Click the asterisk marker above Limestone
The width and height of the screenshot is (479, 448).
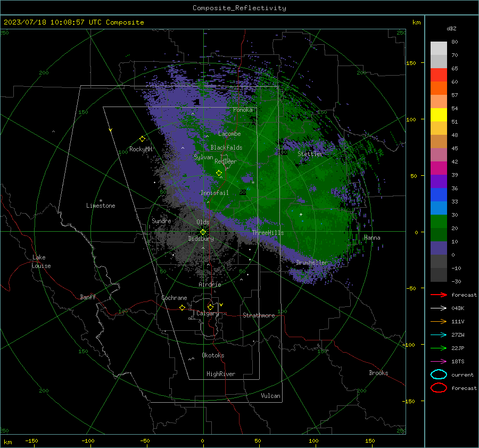[x=101, y=201]
